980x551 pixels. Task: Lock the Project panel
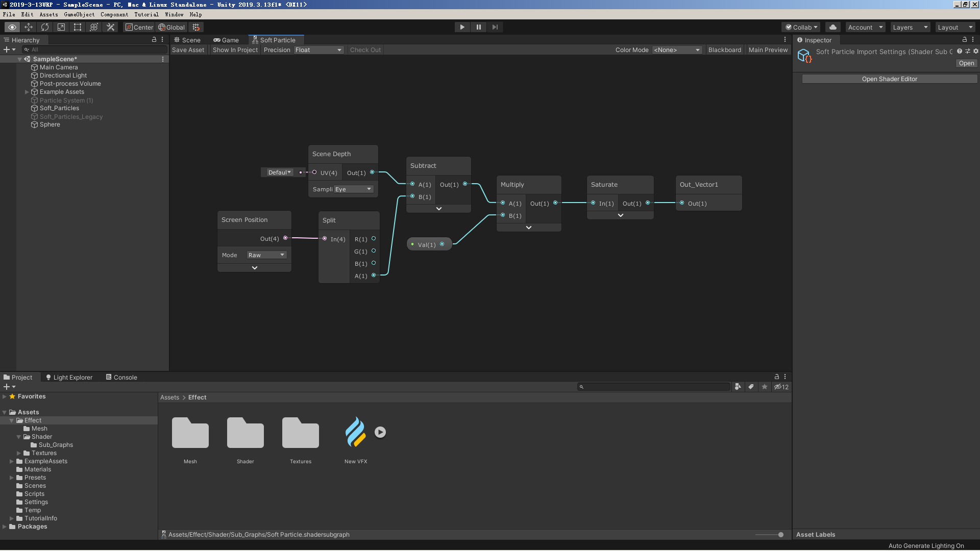pos(777,377)
